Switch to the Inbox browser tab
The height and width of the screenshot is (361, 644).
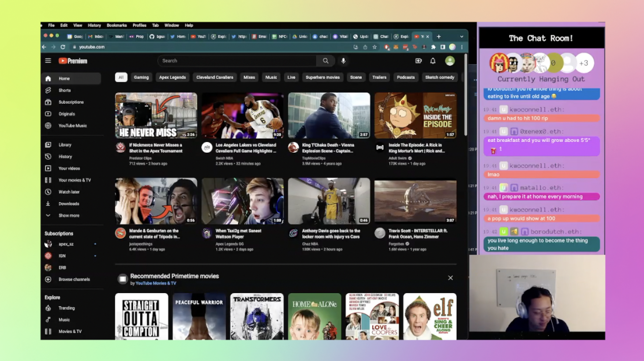(x=96, y=37)
